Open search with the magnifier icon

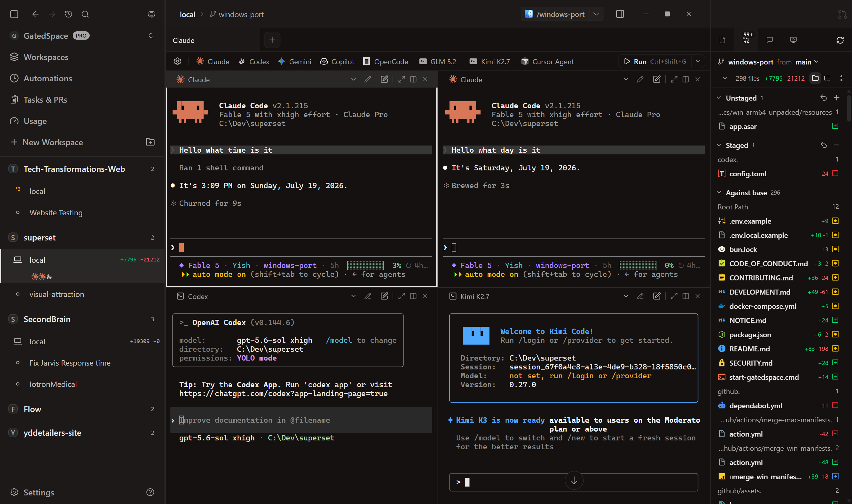pyautogui.click(x=85, y=14)
